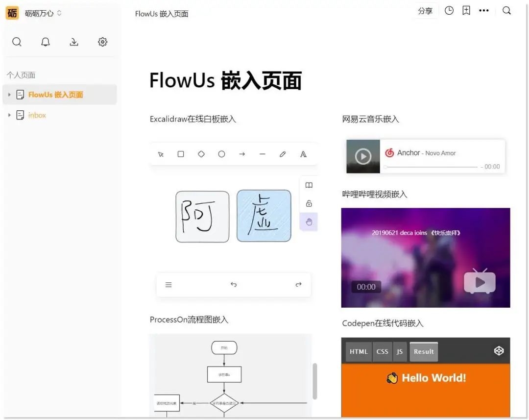Image resolution: width=529 pixels, height=420 pixels.
Task: Click the Excalidraw undo button
Action: pos(234,285)
